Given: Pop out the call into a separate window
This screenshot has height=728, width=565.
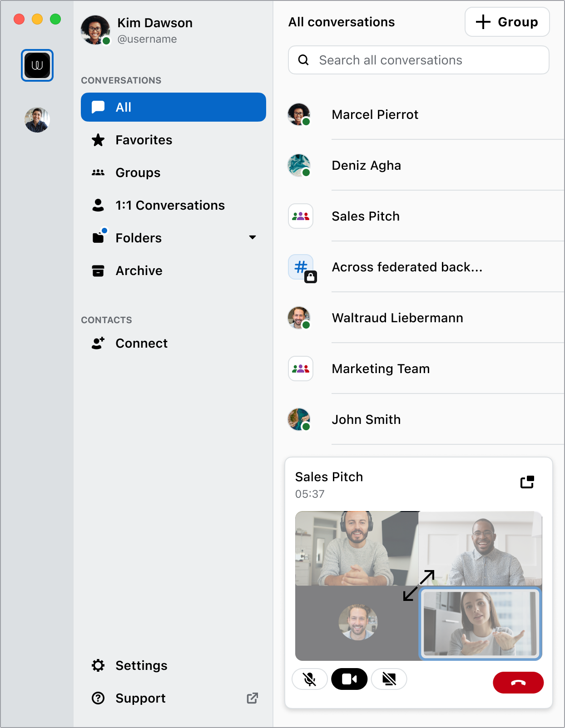Looking at the screenshot, I should 527,482.
